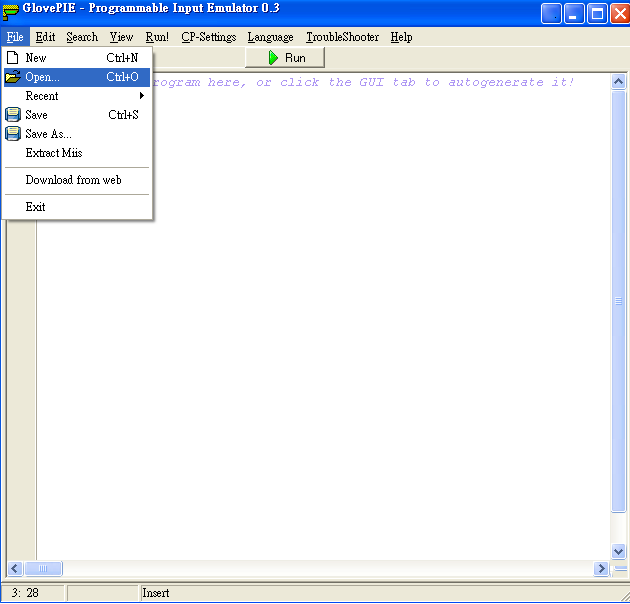Expand the Recent submenu
This screenshot has height=604, width=630.
coord(77,96)
